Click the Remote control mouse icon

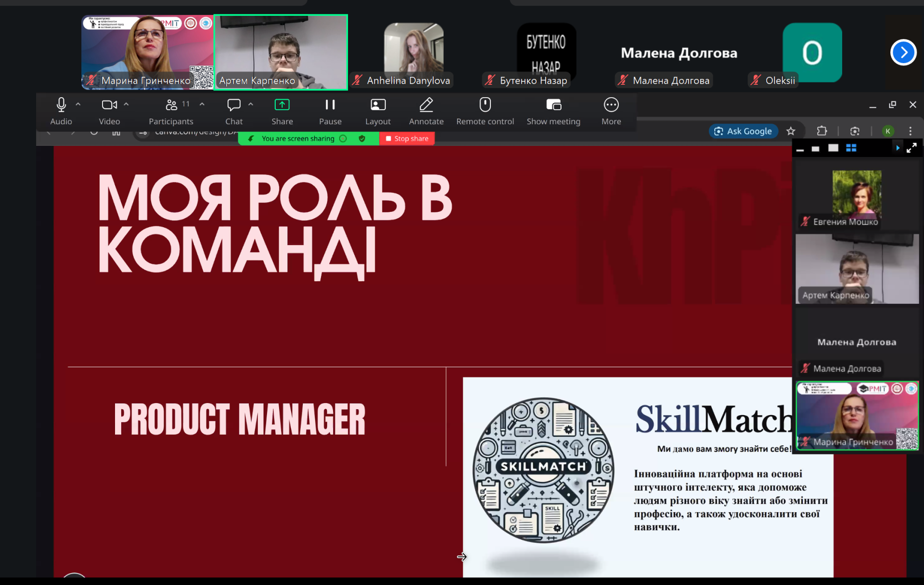485,105
